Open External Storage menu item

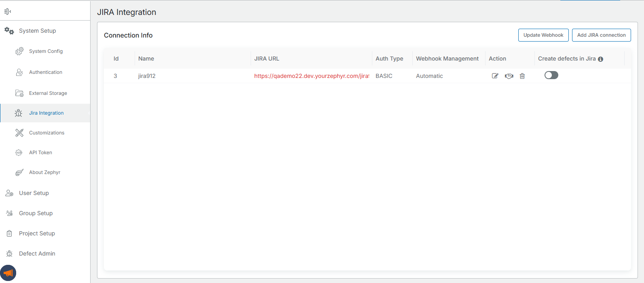(48, 93)
